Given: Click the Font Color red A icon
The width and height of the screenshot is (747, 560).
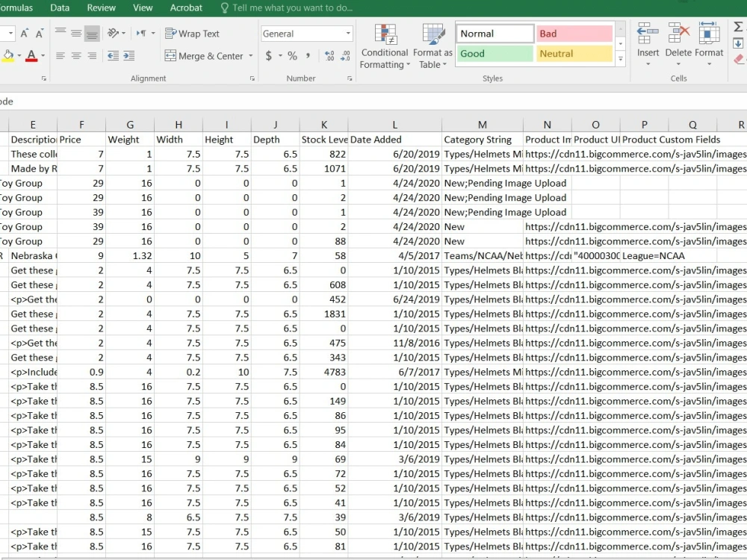Looking at the screenshot, I should (31, 56).
